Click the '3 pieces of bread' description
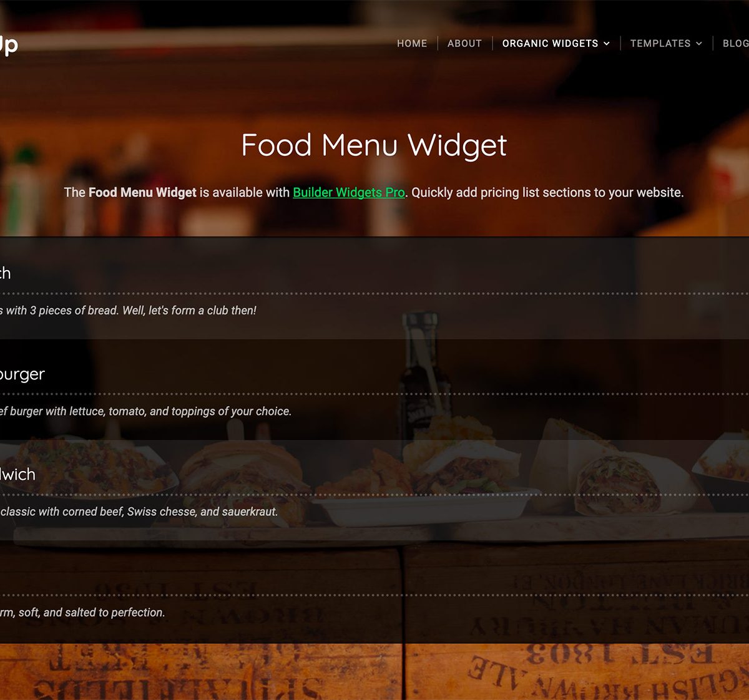Viewport: 749px width, 700px height. [x=128, y=310]
